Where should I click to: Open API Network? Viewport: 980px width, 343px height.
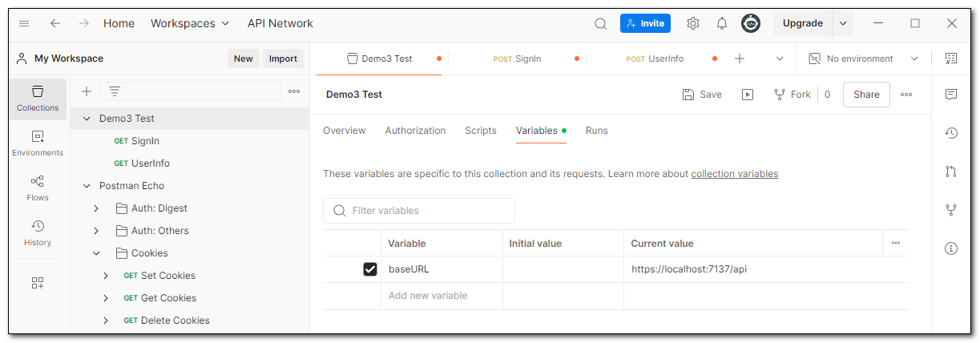[280, 23]
